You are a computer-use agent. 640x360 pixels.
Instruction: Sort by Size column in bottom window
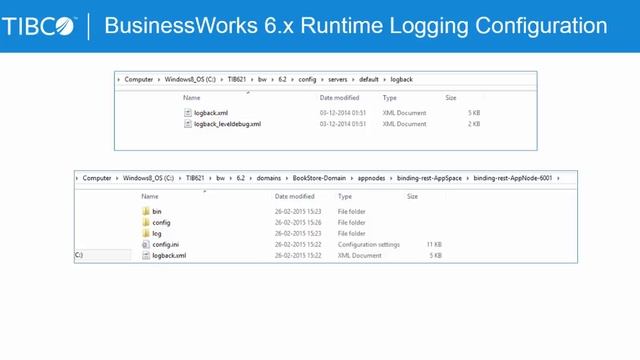pos(412,196)
